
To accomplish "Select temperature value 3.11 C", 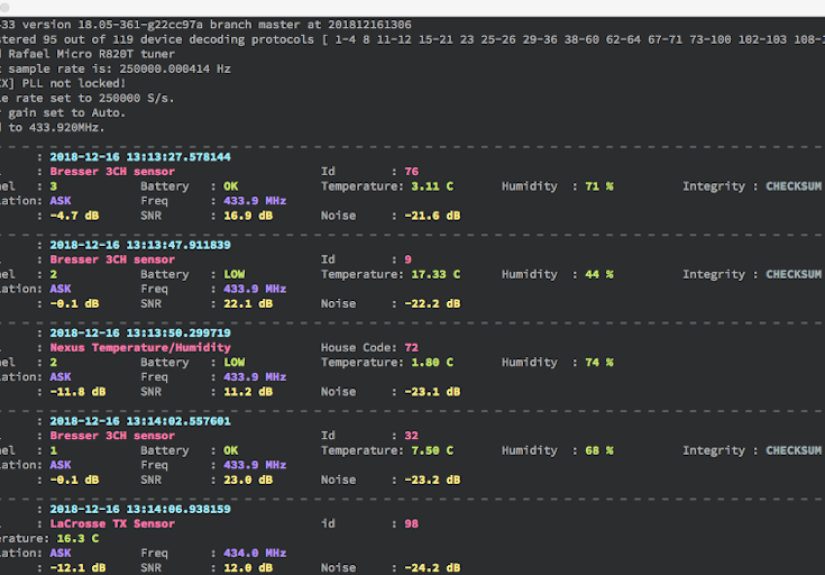I will (432, 186).
